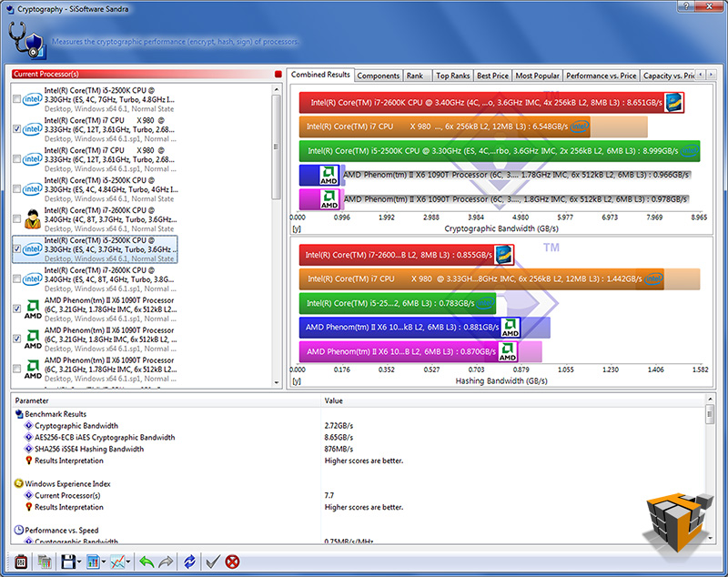
Task: Click the green back arrow icon
Action: point(147,562)
